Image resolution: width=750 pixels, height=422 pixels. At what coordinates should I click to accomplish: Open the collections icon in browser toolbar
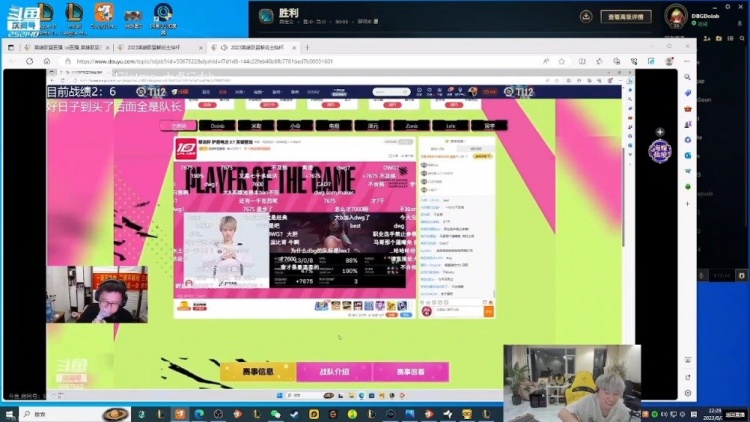pos(617,61)
